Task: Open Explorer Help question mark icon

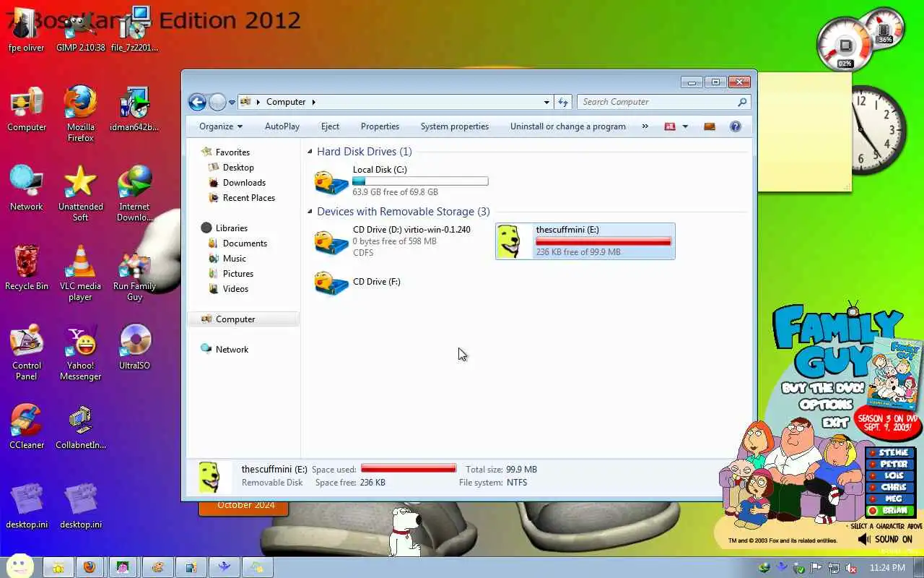Action: click(x=735, y=126)
